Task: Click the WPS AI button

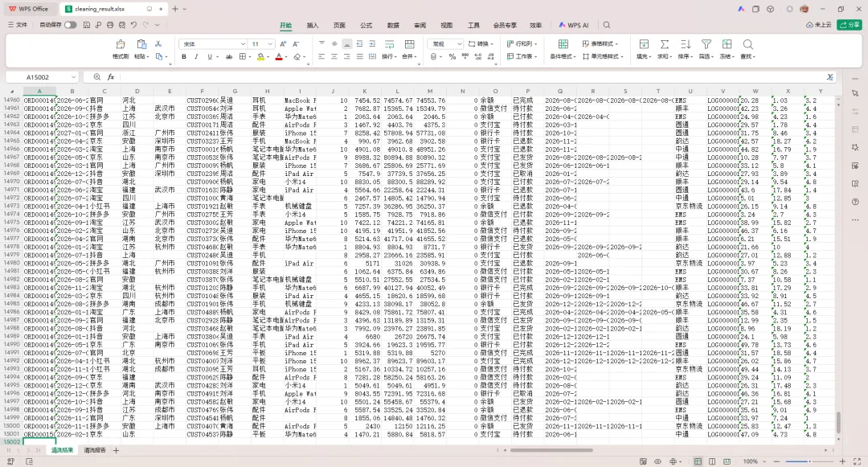Action: click(574, 25)
